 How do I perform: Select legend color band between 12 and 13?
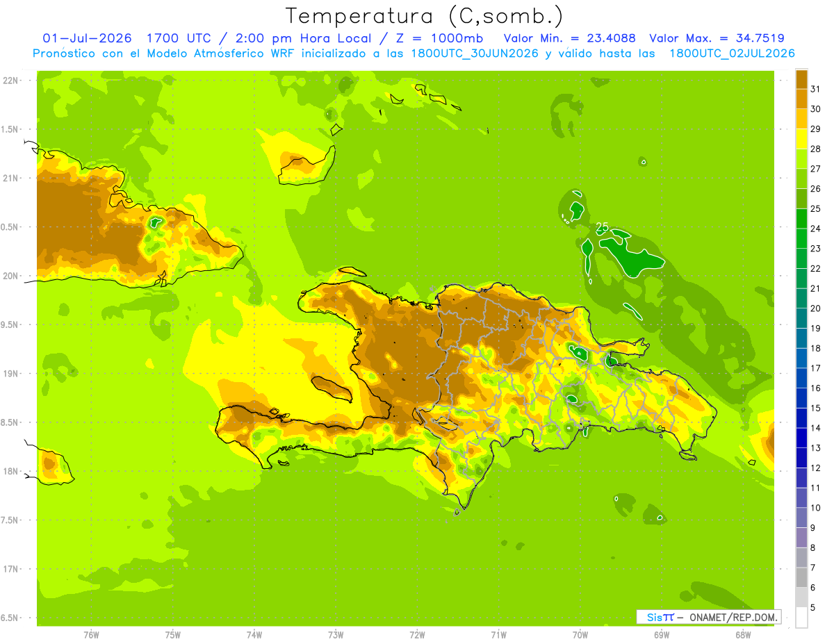[801, 458]
